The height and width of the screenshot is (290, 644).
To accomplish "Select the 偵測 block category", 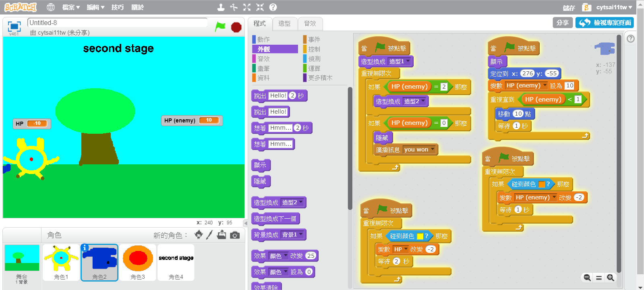I will pyautogui.click(x=325, y=58).
